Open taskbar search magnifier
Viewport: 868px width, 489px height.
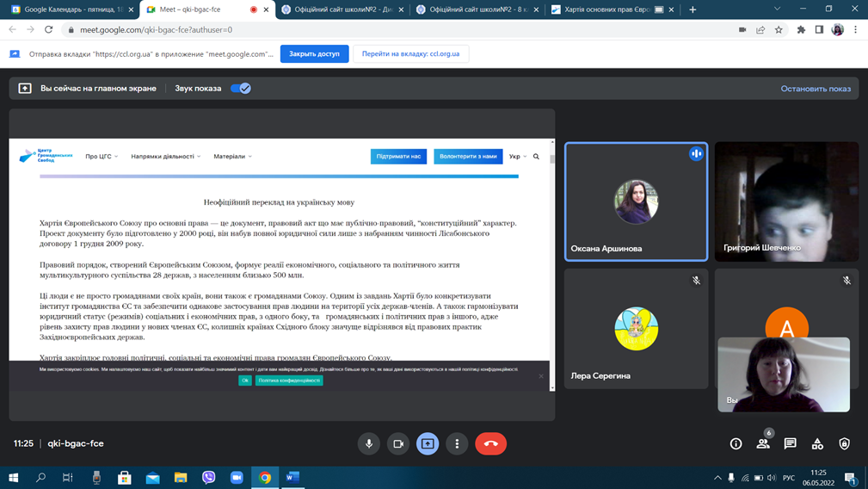pos(40,477)
